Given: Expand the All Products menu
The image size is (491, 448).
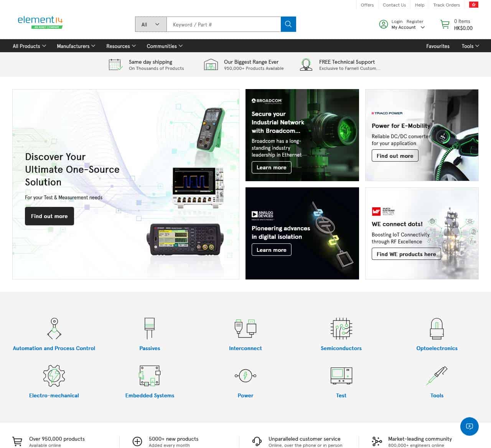Looking at the screenshot, I should click(29, 46).
